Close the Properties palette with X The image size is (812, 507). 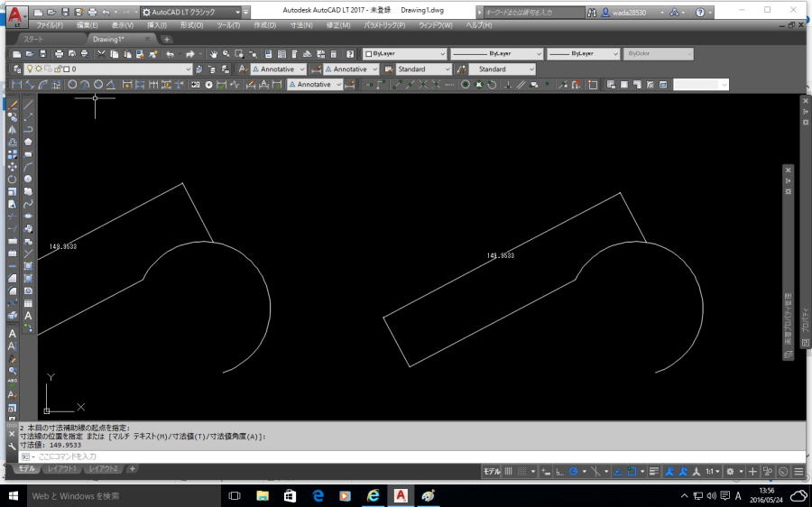pos(806,100)
